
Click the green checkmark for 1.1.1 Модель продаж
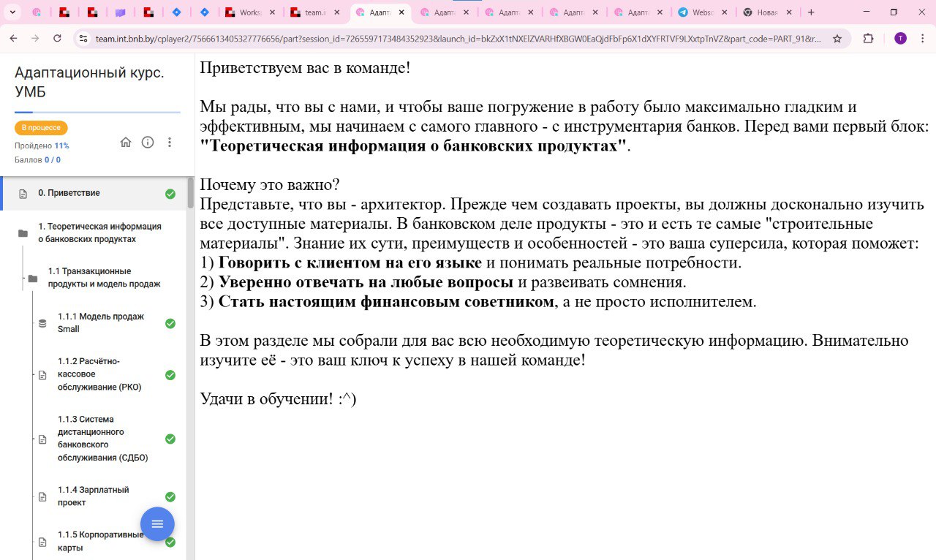(170, 323)
